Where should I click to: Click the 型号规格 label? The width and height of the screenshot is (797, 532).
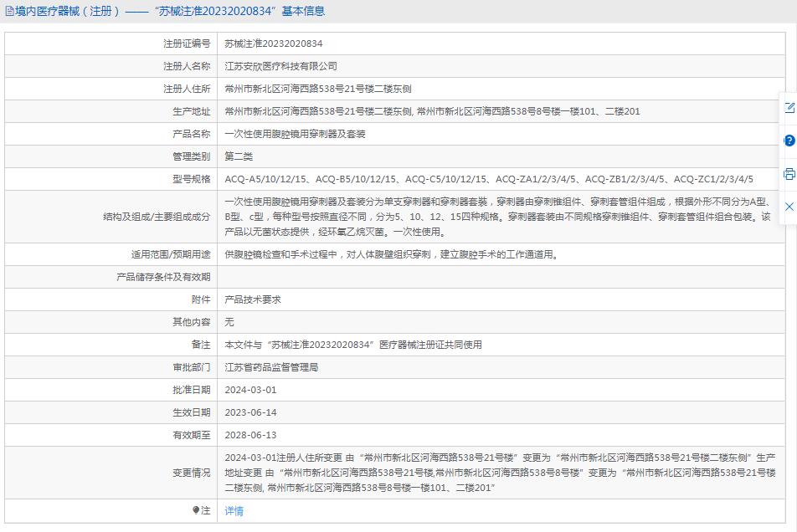pos(191,179)
